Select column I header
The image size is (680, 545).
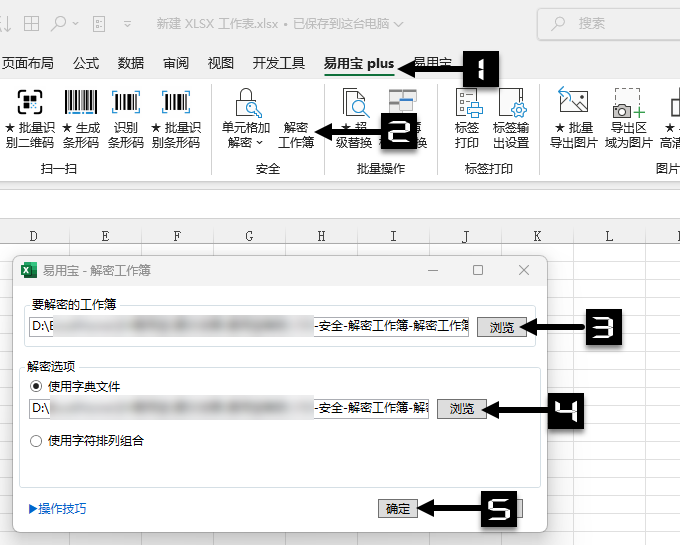click(393, 236)
